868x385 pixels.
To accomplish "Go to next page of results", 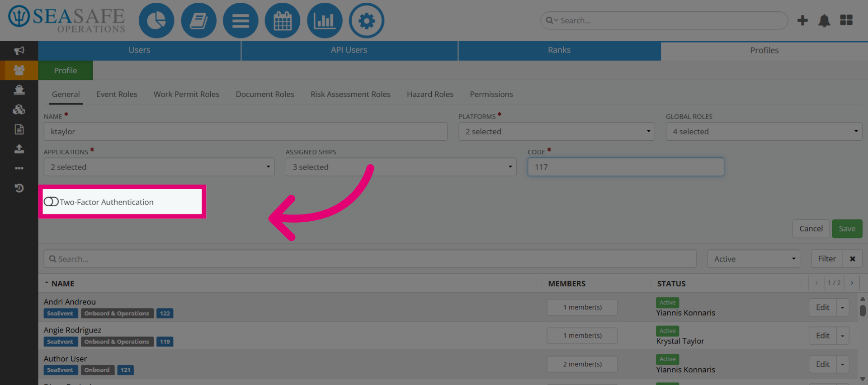I will point(852,283).
